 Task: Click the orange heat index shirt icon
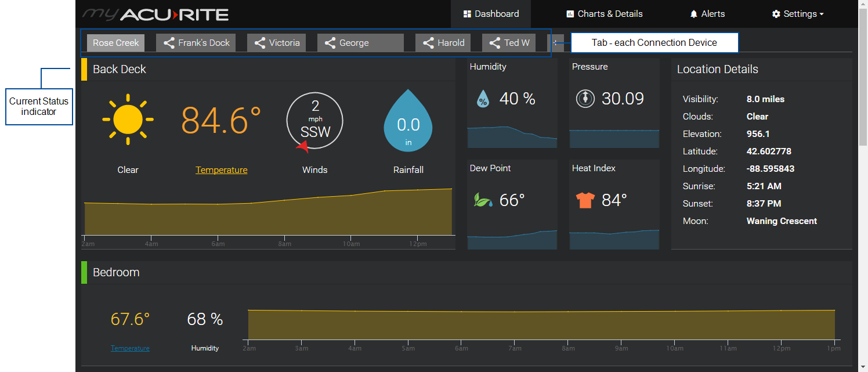click(x=585, y=200)
